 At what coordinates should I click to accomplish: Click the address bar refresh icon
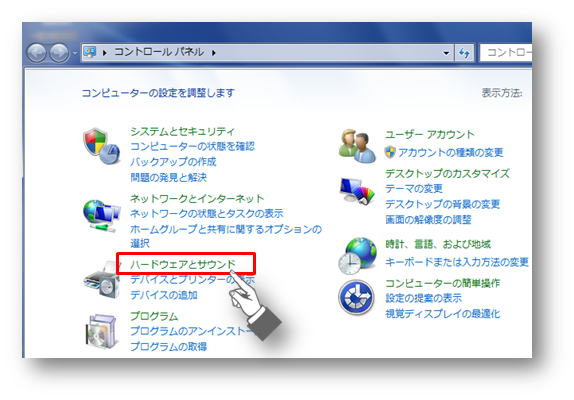click(x=464, y=53)
